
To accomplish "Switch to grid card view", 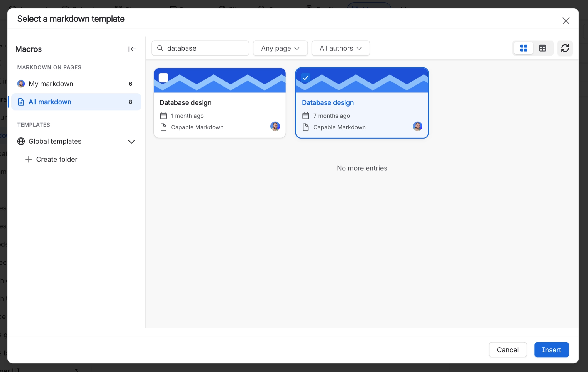I will coord(524,48).
